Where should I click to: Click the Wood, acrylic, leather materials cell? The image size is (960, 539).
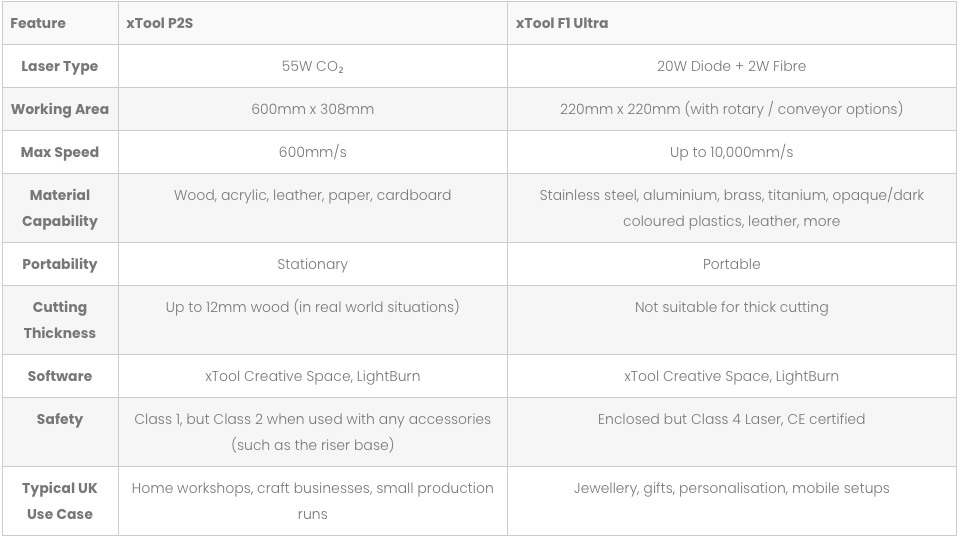313,208
